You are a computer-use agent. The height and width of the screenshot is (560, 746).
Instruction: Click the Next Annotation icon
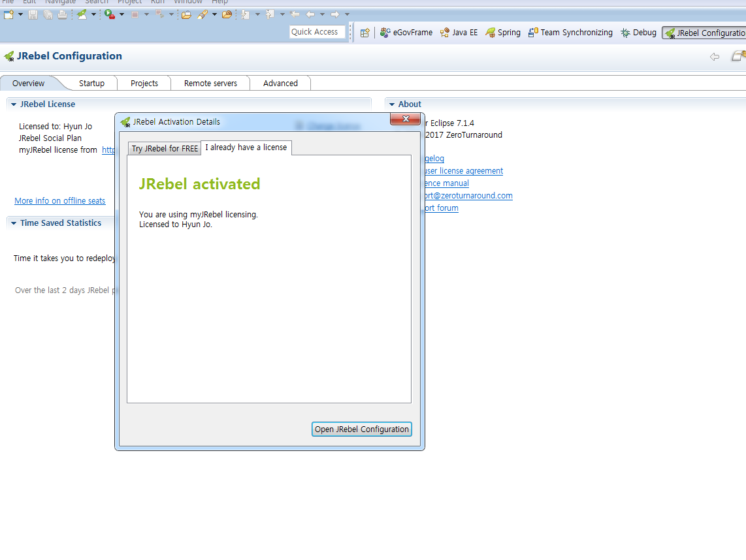coord(246,15)
